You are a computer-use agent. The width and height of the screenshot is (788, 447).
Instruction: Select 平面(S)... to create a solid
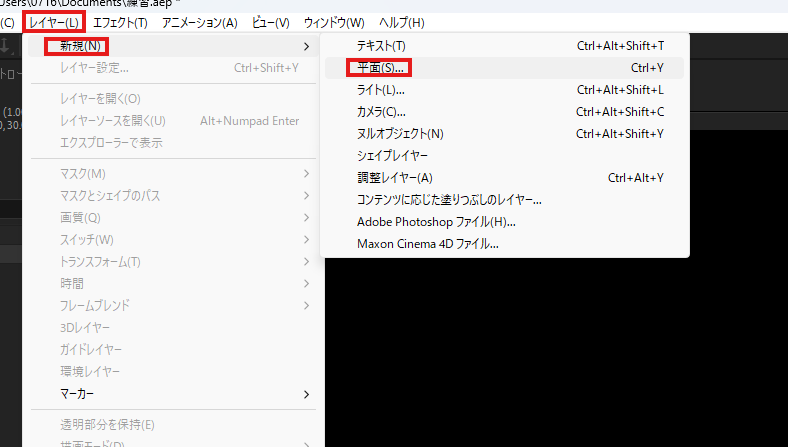(x=380, y=68)
